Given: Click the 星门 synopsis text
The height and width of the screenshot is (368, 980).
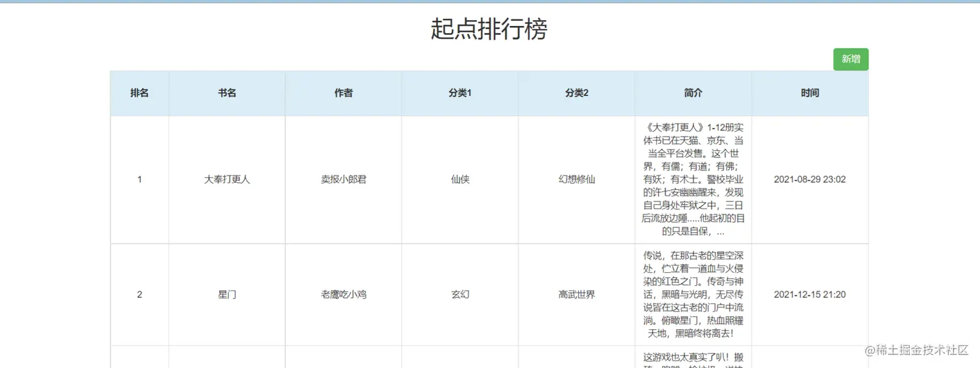Looking at the screenshot, I should [x=693, y=294].
